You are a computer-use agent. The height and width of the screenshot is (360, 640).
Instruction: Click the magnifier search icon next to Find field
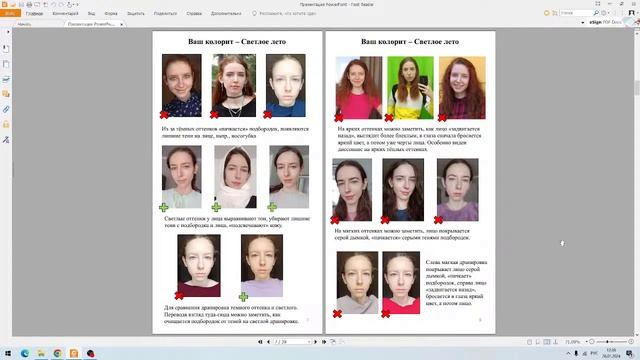pyautogui.click(x=596, y=13)
